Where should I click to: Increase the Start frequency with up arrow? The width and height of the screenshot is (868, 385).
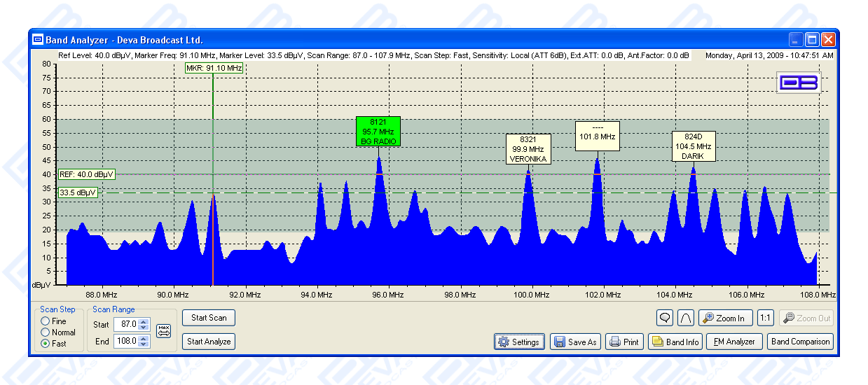(x=144, y=321)
